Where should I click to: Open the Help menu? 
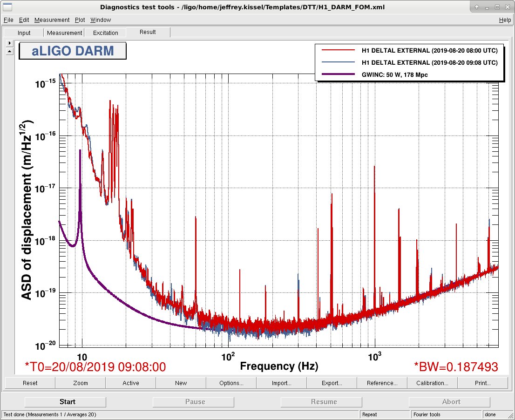(x=505, y=20)
